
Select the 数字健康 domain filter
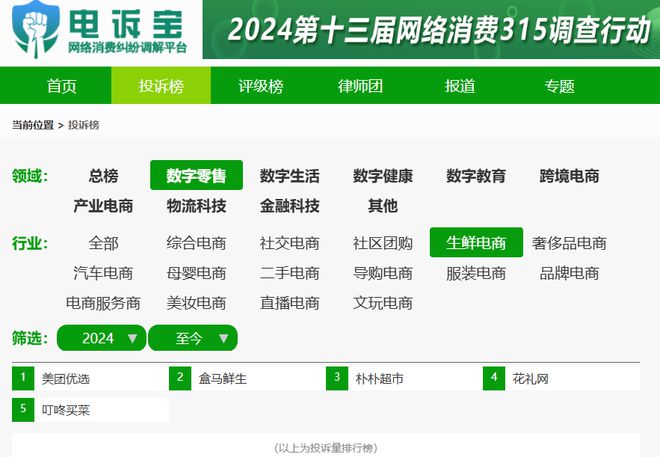(383, 175)
